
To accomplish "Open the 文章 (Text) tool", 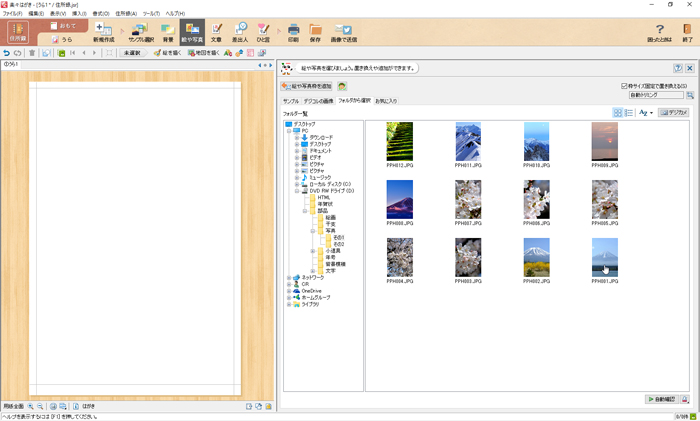I will point(216,31).
